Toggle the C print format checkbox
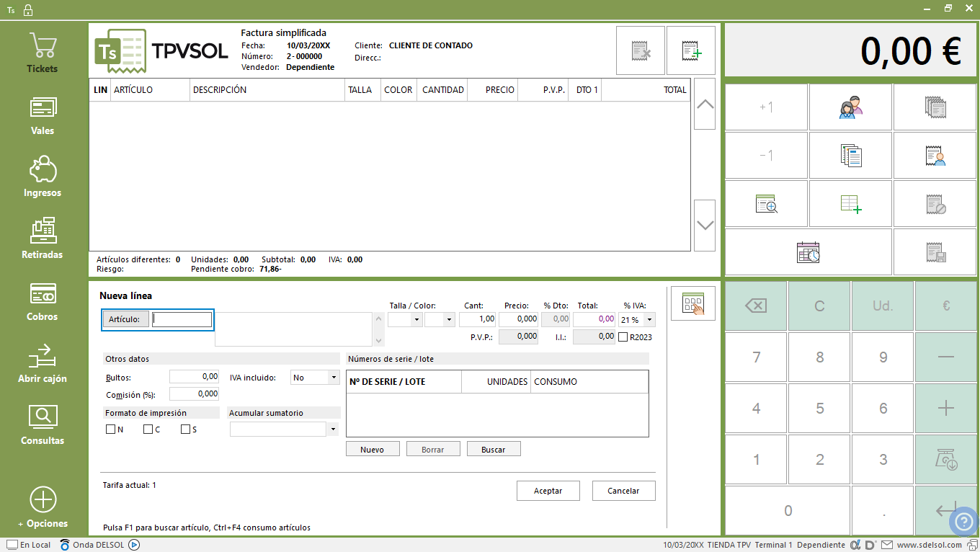The height and width of the screenshot is (552, 980). point(148,429)
